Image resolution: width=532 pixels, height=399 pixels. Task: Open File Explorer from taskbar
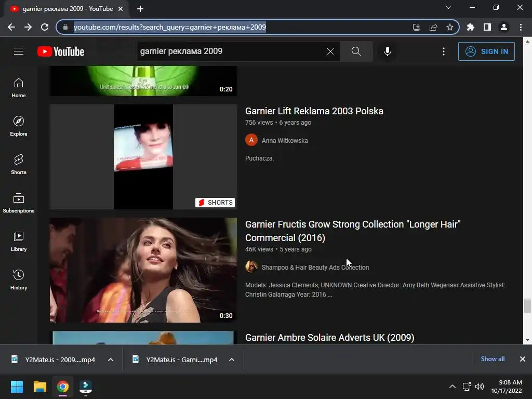[x=39, y=387]
